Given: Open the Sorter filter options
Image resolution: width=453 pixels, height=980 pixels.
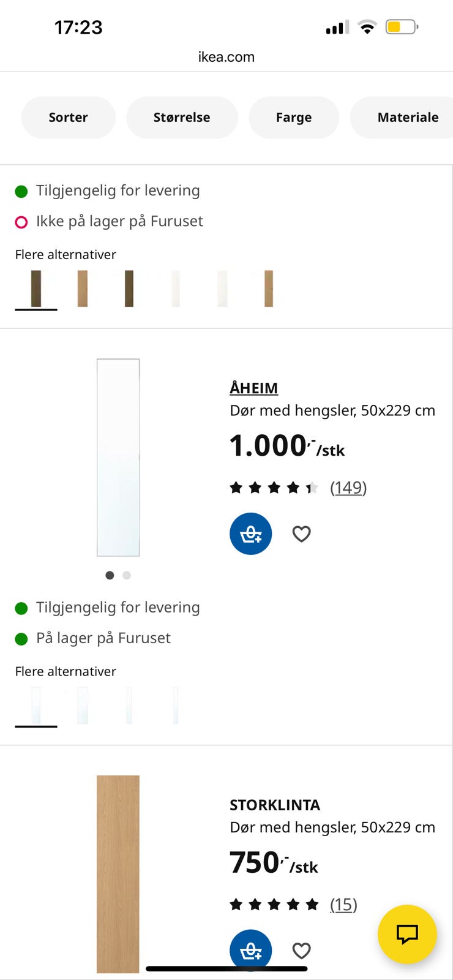Looking at the screenshot, I should click(68, 117).
